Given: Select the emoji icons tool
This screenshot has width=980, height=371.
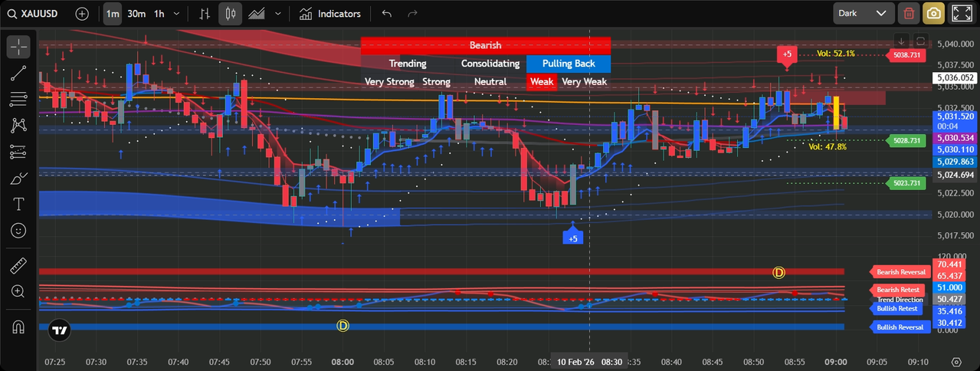Looking at the screenshot, I should pyautogui.click(x=18, y=231).
